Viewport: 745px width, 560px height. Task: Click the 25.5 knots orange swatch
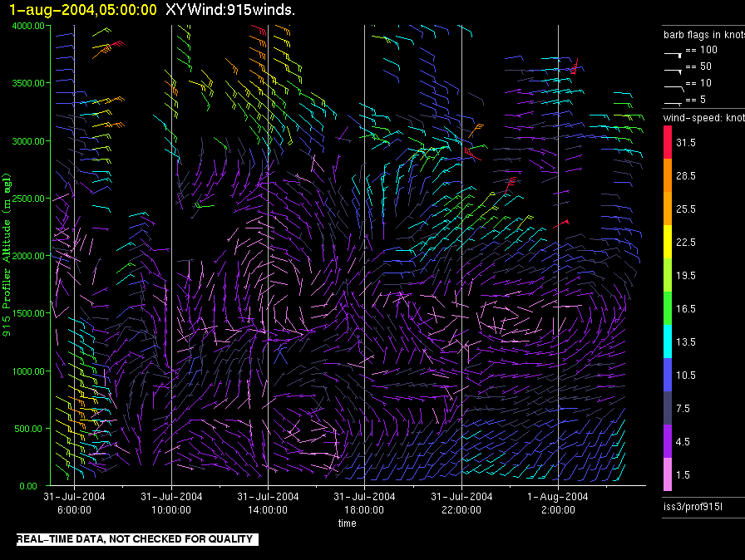tap(668, 209)
